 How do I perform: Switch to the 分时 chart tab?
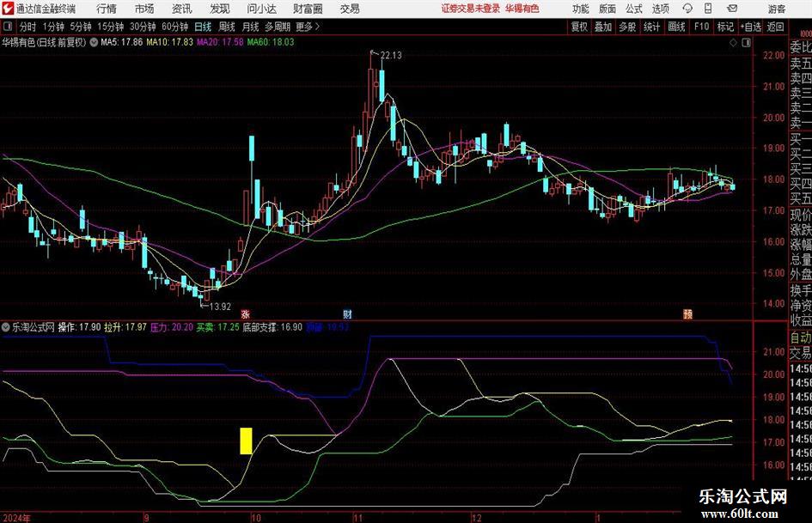(27, 27)
